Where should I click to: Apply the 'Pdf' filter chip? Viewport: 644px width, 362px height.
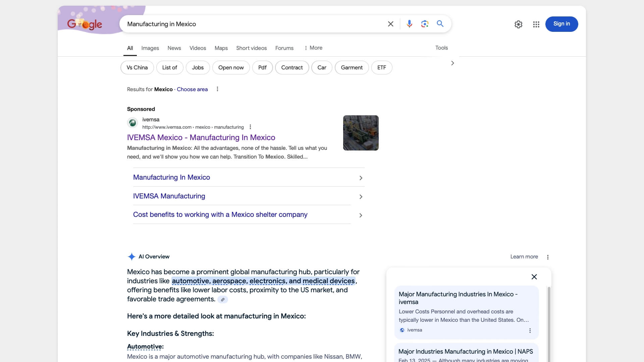pos(262,67)
